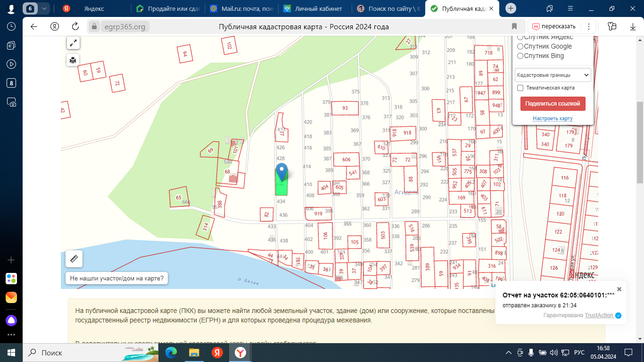
Task: Switch to the Личный кабинет tab
Action: point(315,8)
